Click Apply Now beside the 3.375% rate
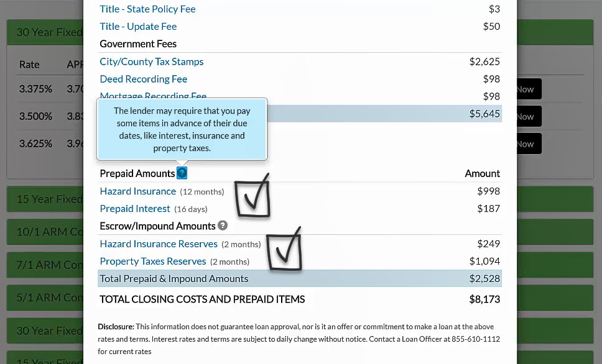This screenshot has height=364, width=602. coord(527,89)
